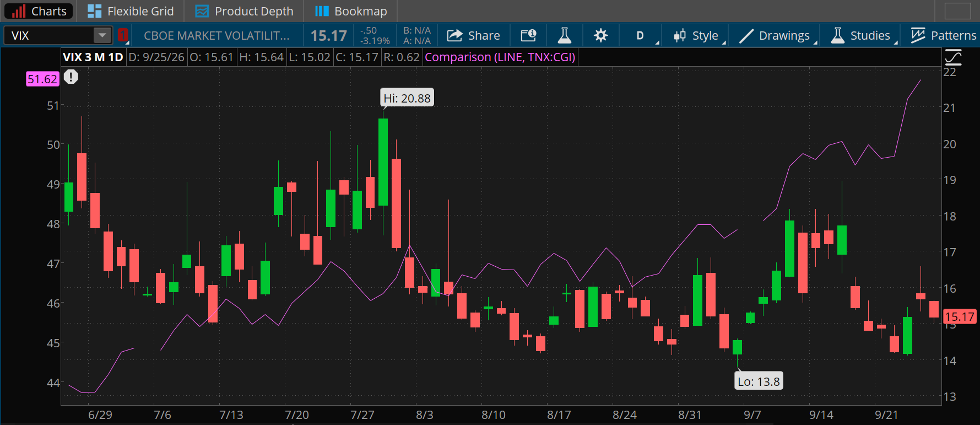
Task: Click the Comparison (LINE, TNX:CGI) study label
Action: pyautogui.click(x=500, y=57)
